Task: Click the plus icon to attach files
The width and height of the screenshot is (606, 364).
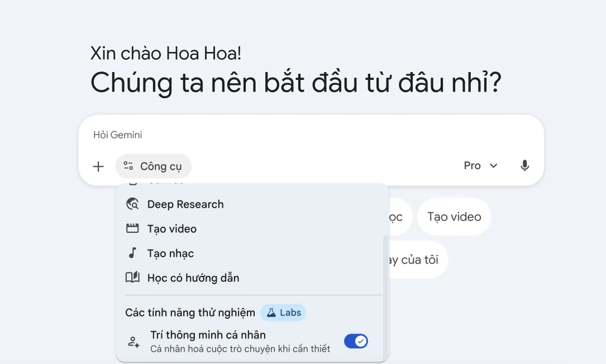Action: coord(98,165)
